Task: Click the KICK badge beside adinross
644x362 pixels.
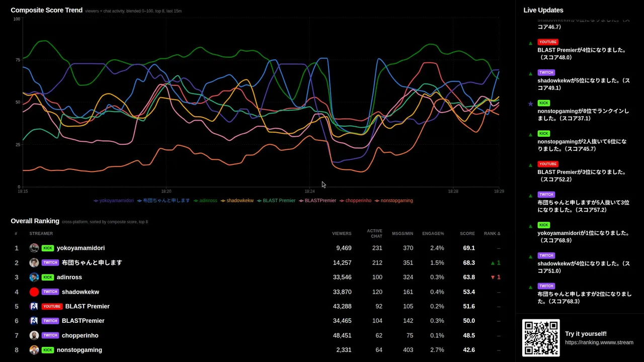Action: coord(48,277)
